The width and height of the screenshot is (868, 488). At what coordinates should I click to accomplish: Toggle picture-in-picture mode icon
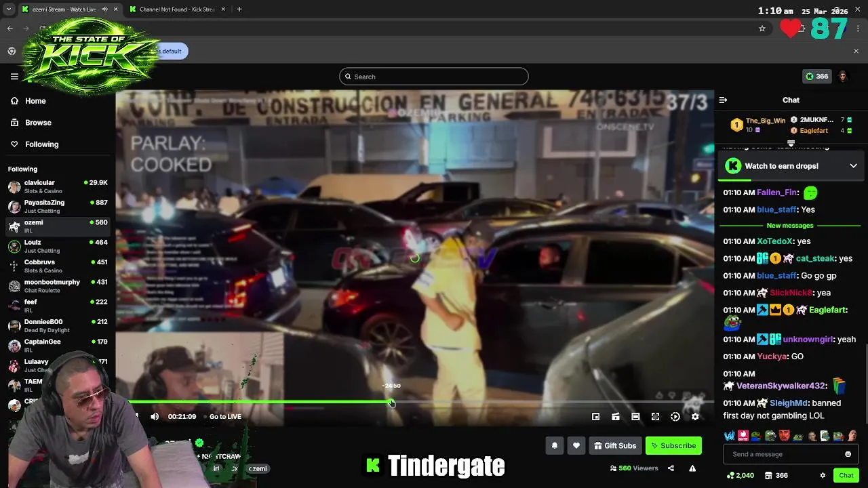click(x=615, y=417)
